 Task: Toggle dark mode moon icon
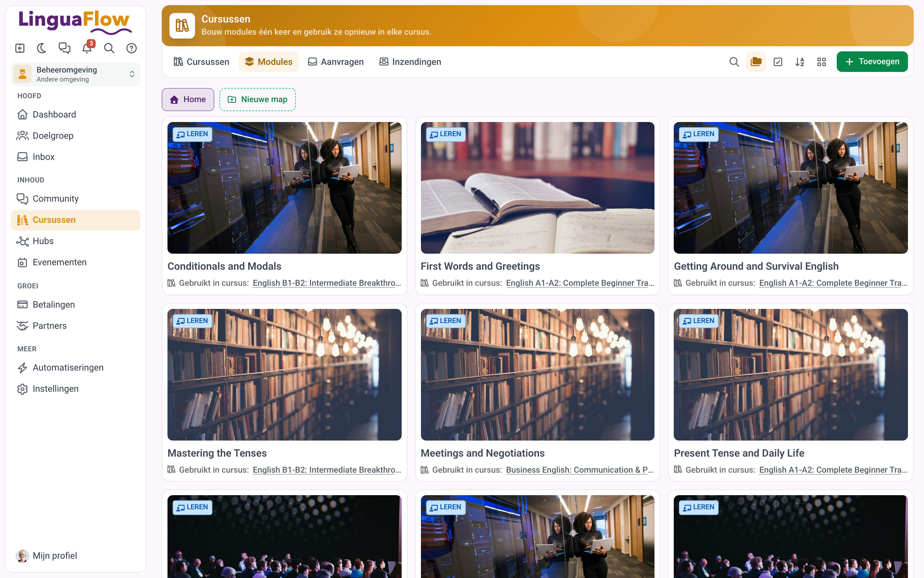point(42,48)
